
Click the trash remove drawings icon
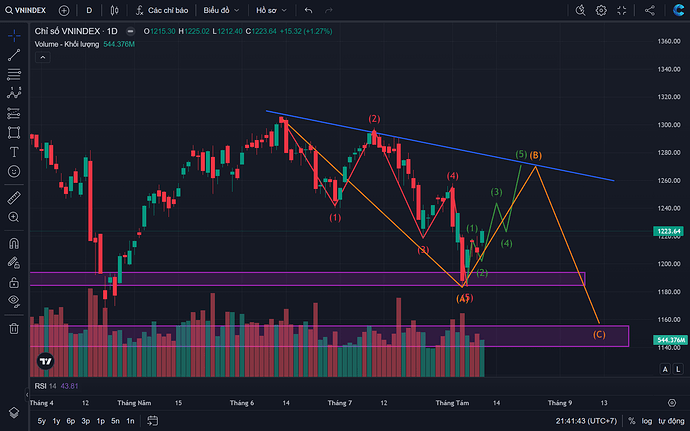click(x=14, y=328)
